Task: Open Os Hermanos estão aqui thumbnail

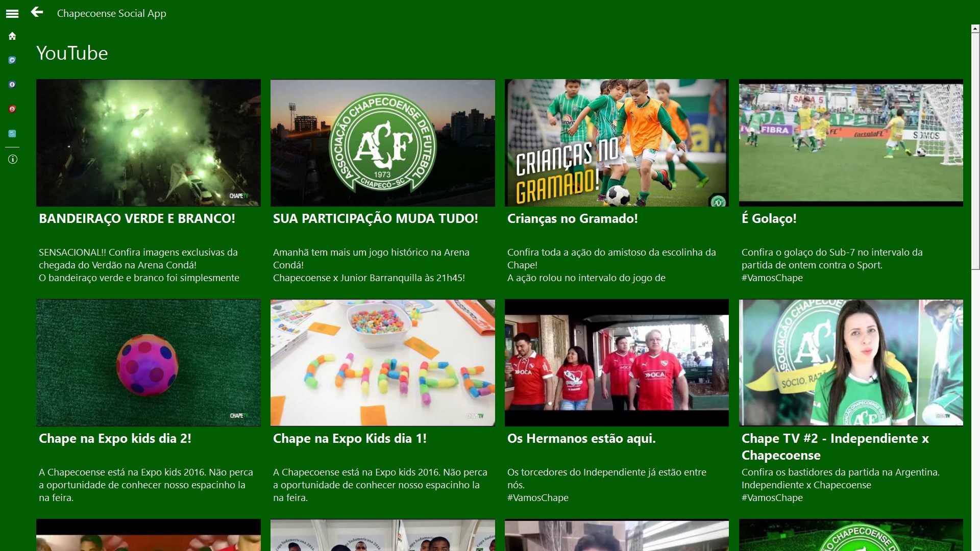Action: coord(617,363)
